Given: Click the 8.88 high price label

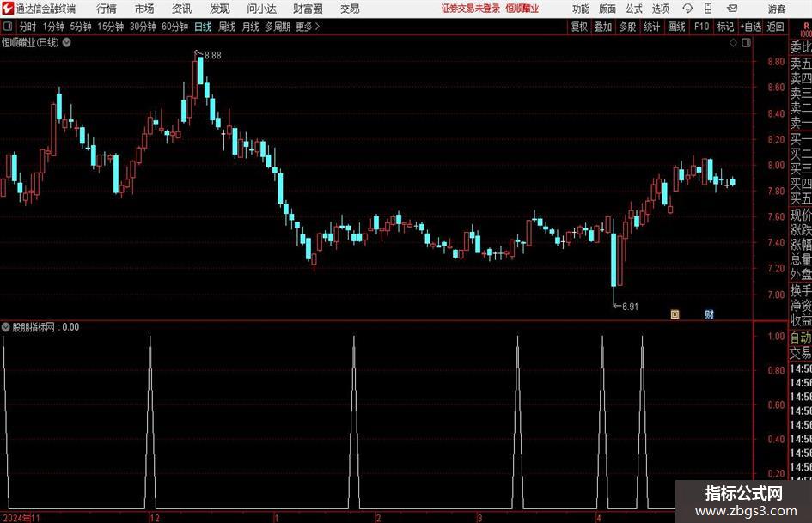Looking at the screenshot, I should (213, 56).
